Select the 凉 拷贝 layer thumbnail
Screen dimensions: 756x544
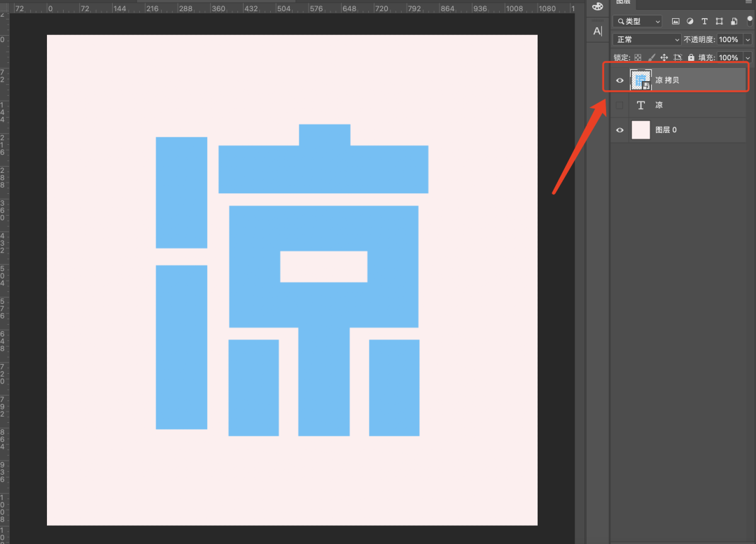[x=640, y=80]
